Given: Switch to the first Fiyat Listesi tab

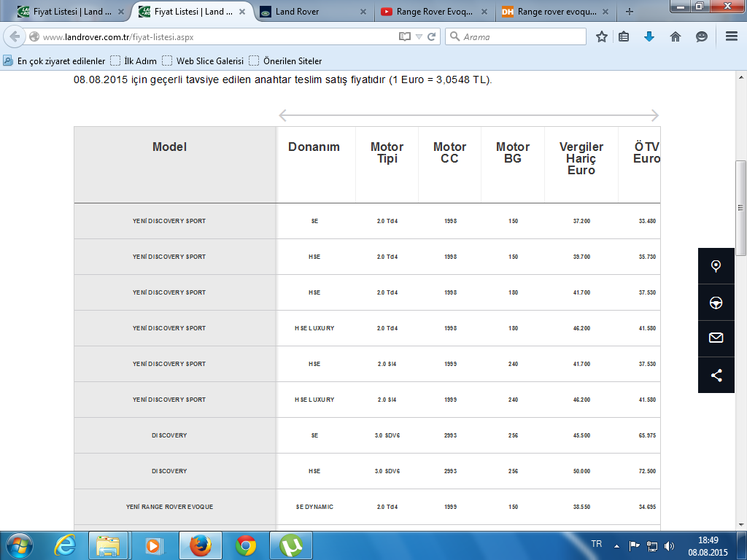Looking at the screenshot, I should click(71, 12).
